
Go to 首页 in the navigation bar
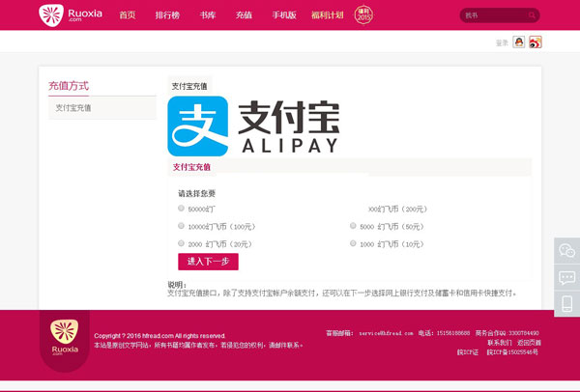[128, 15]
